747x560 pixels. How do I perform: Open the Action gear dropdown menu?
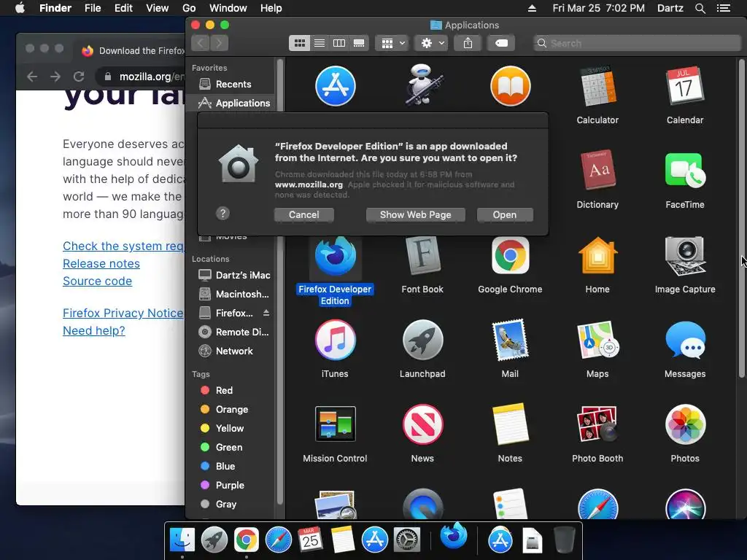(432, 43)
